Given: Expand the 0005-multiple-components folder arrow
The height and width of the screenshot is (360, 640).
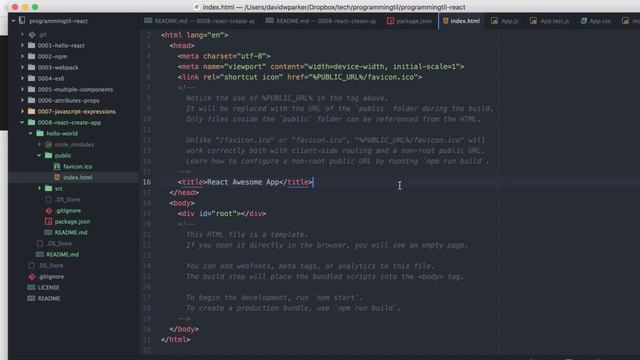Looking at the screenshot, I should point(22,89).
